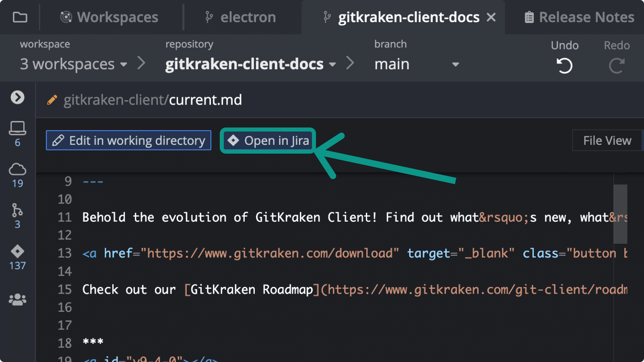Open the Remote cloud icon showing 19
This screenshot has height=362, width=644.
17,175
